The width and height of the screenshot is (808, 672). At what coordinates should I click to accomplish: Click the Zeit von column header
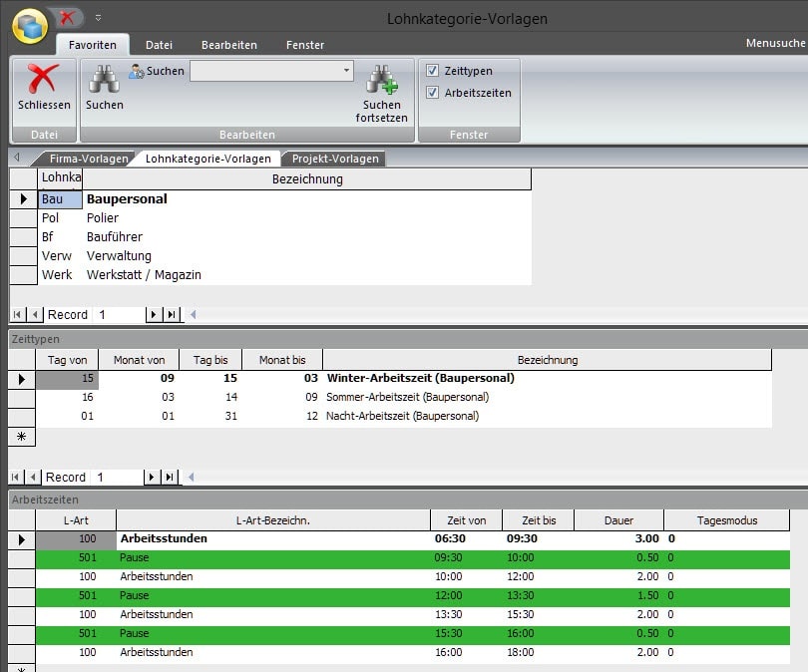(x=467, y=520)
